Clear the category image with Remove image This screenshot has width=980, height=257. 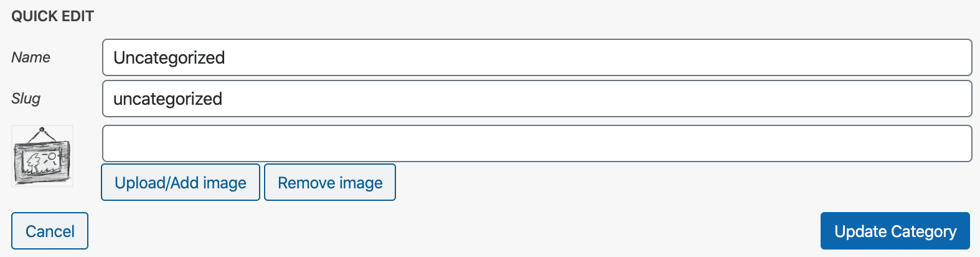point(330,182)
